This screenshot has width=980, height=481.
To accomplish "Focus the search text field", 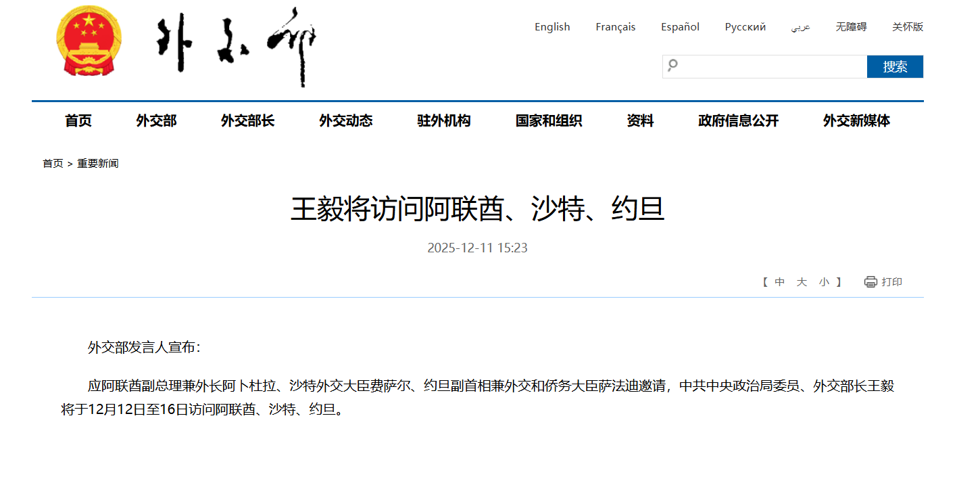I will (x=770, y=66).
